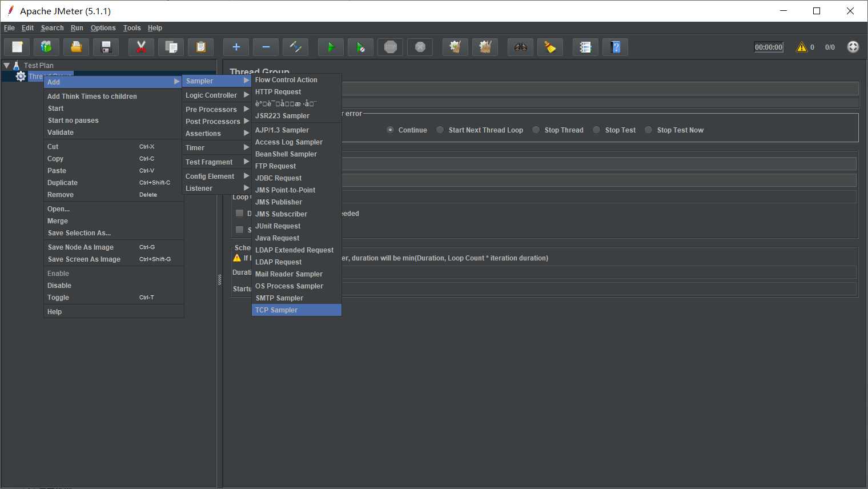Expand the Post Processors submenu
The height and width of the screenshot is (489, 868).
(x=217, y=122)
